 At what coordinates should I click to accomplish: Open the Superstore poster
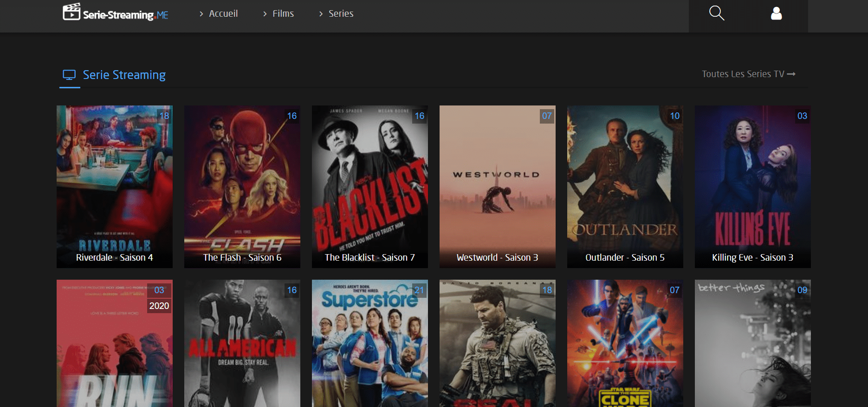[x=370, y=343]
